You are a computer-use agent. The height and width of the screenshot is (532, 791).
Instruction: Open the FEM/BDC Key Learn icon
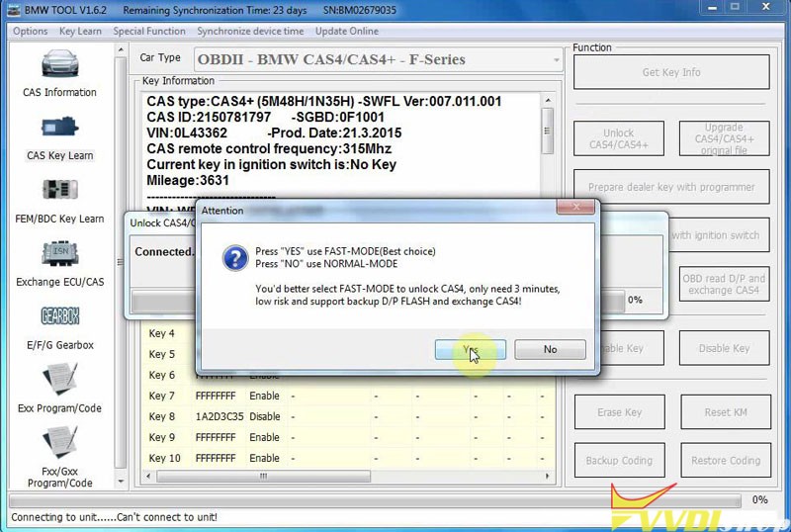pyautogui.click(x=60, y=190)
